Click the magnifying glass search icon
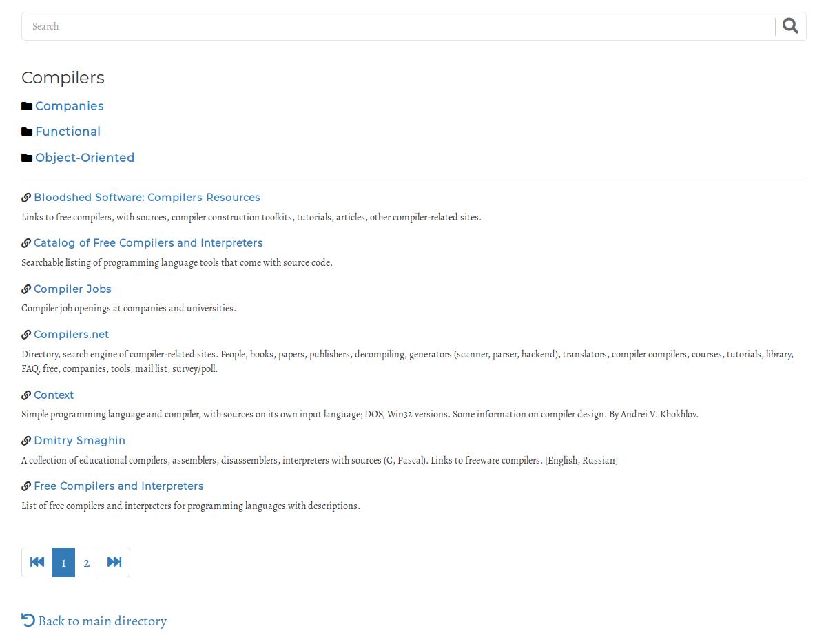The height and width of the screenshot is (644, 826). click(790, 25)
